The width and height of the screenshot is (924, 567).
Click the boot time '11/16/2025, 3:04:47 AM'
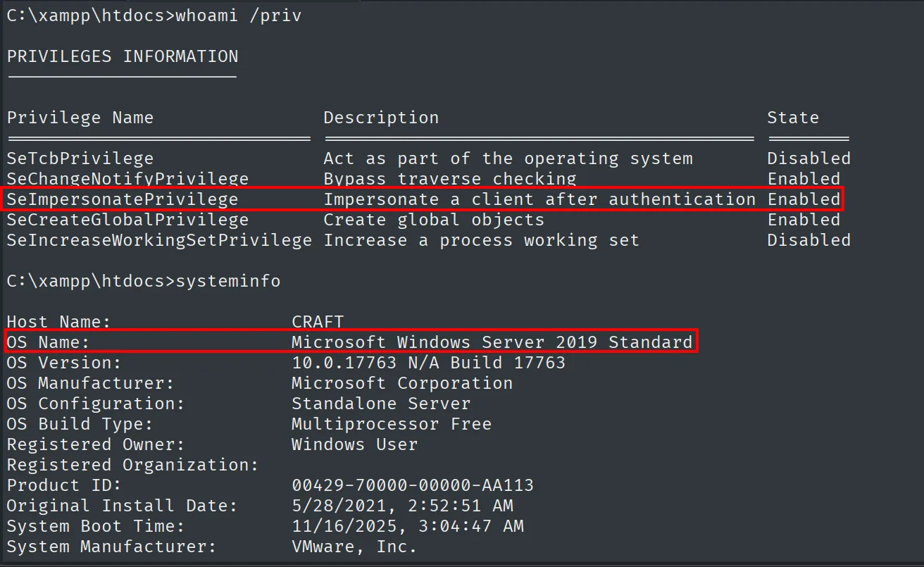click(x=408, y=526)
